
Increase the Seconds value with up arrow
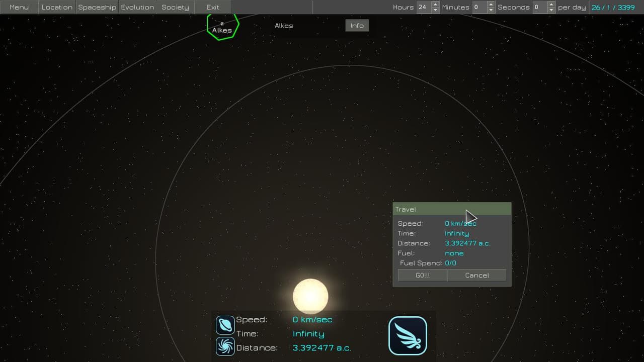(x=551, y=5)
